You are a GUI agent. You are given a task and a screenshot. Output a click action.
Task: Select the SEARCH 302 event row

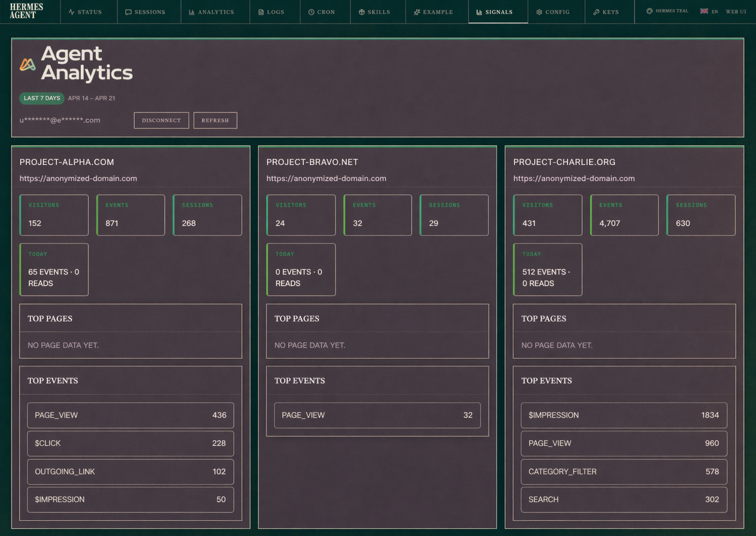coord(624,499)
